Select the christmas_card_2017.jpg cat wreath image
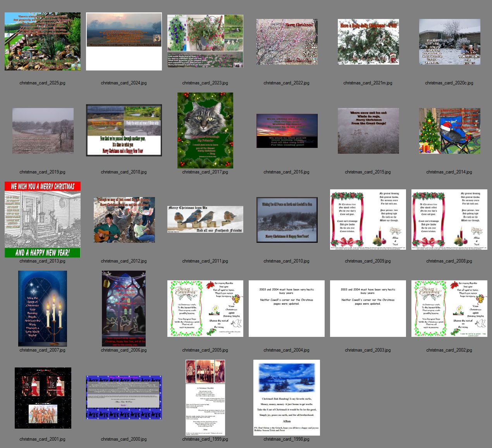492x448 pixels. [205, 130]
